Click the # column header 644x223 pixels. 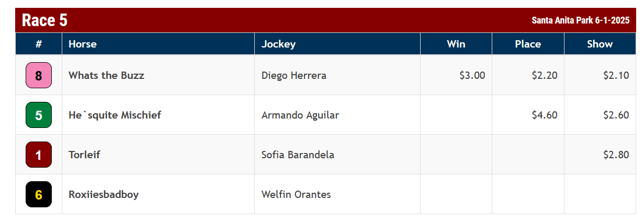point(39,44)
